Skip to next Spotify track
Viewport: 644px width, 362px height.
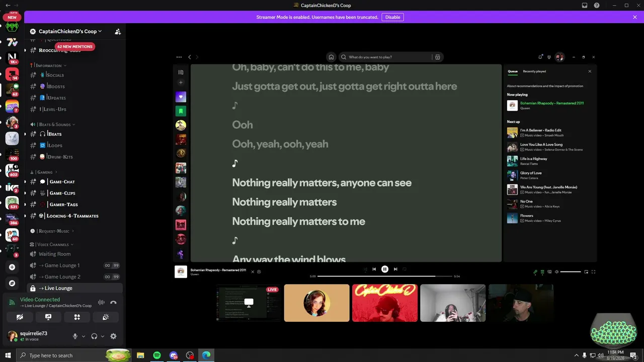[x=395, y=269]
